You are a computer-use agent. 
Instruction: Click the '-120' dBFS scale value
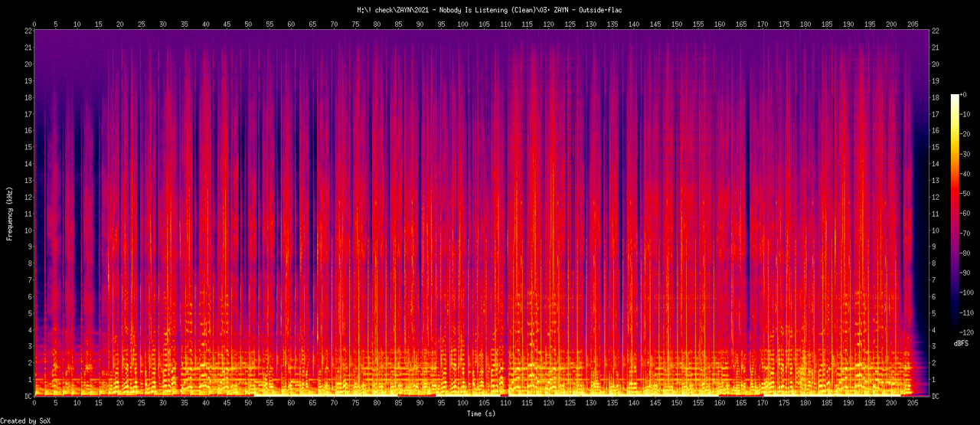tap(969, 333)
